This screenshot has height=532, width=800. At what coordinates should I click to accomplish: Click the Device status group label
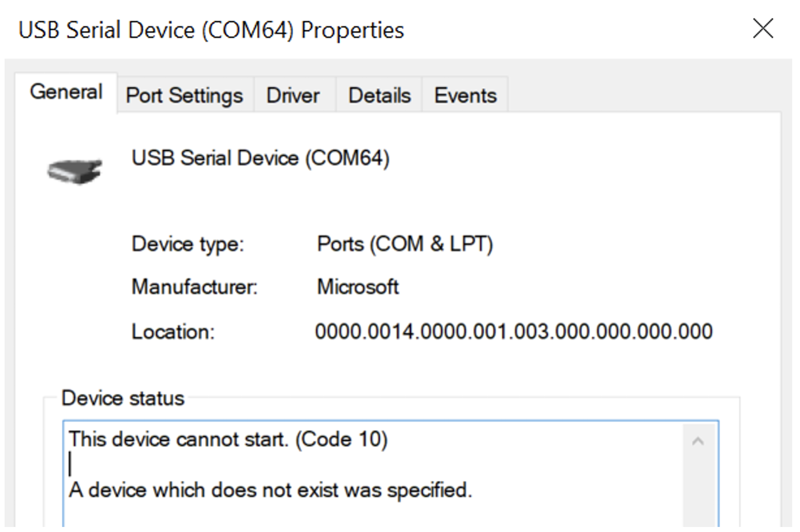coord(123,398)
